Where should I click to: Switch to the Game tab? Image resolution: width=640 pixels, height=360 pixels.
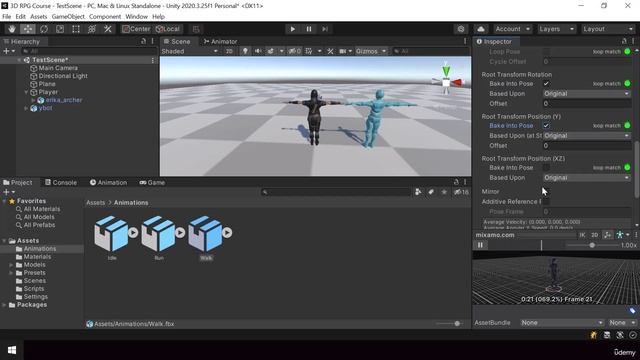152,182
